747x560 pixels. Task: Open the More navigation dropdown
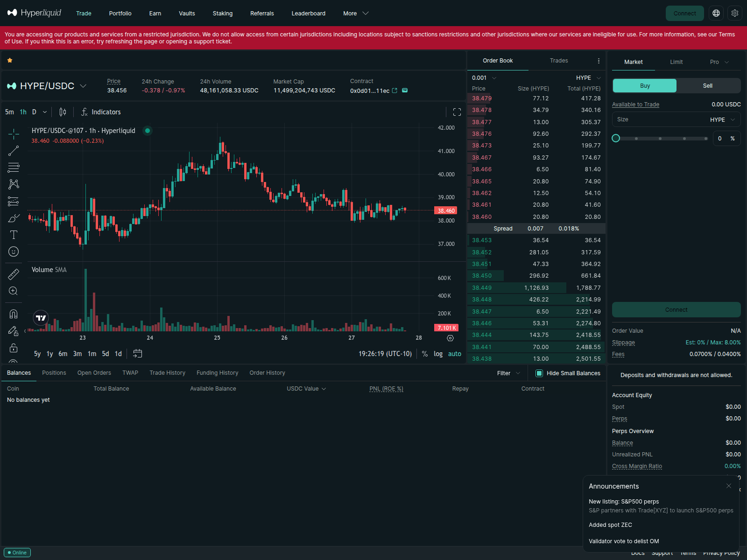click(356, 14)
